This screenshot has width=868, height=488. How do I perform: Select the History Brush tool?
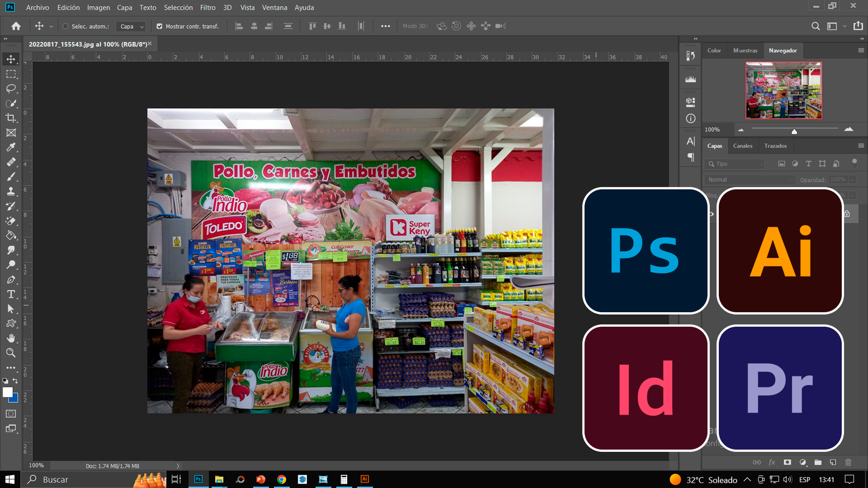click(x=11, y=206)
